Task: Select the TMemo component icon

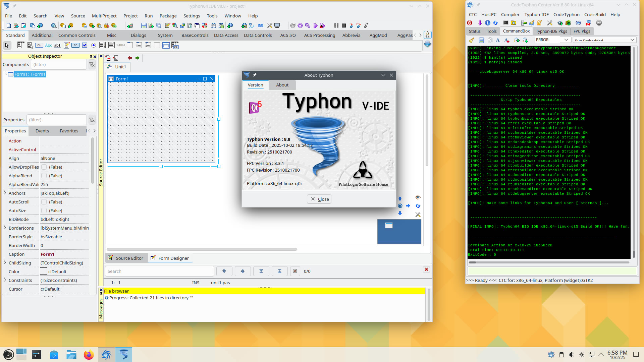Action: tap(67, 45)
